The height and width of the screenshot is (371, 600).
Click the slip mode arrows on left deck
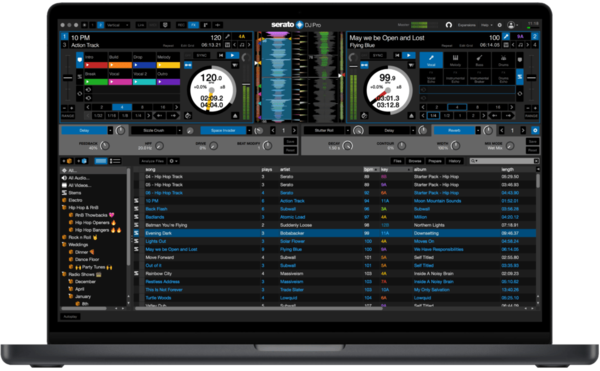pyautogui.click(x=188, y=65)
